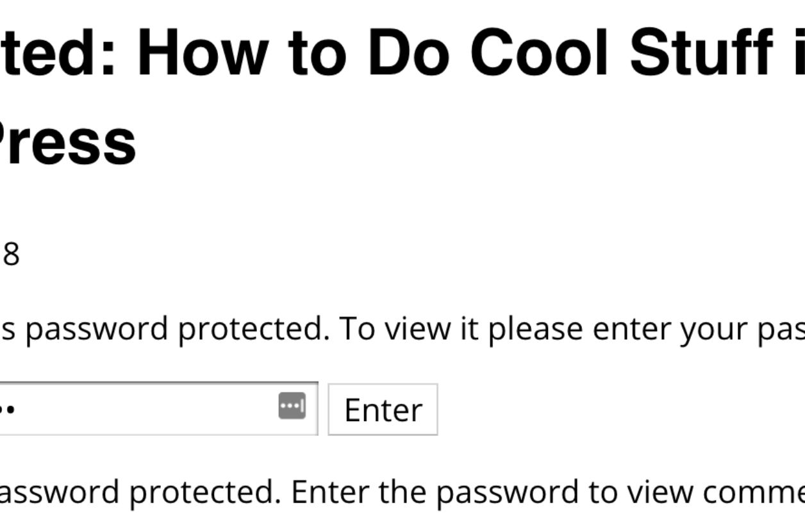Focus the password input field
805x532 pixels.
pos(159,408)
